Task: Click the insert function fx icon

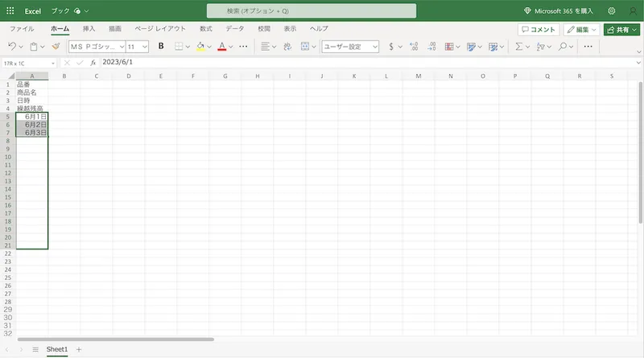Action: click(x=93, y=63)
